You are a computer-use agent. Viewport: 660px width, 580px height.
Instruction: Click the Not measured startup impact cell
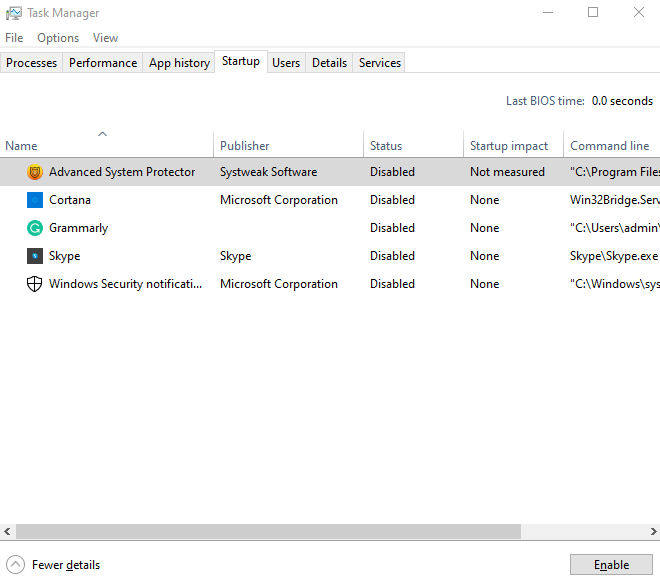coord(507,172)
